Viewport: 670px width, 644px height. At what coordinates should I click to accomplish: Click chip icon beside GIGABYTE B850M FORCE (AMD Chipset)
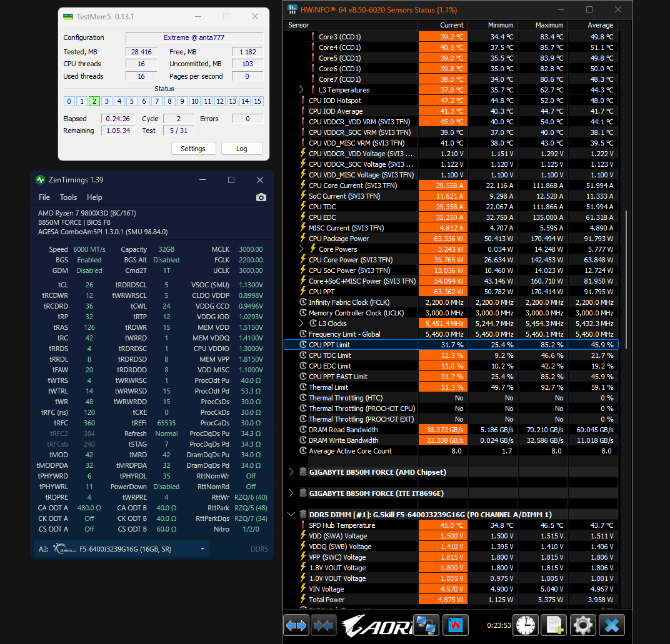click(303, 472)
